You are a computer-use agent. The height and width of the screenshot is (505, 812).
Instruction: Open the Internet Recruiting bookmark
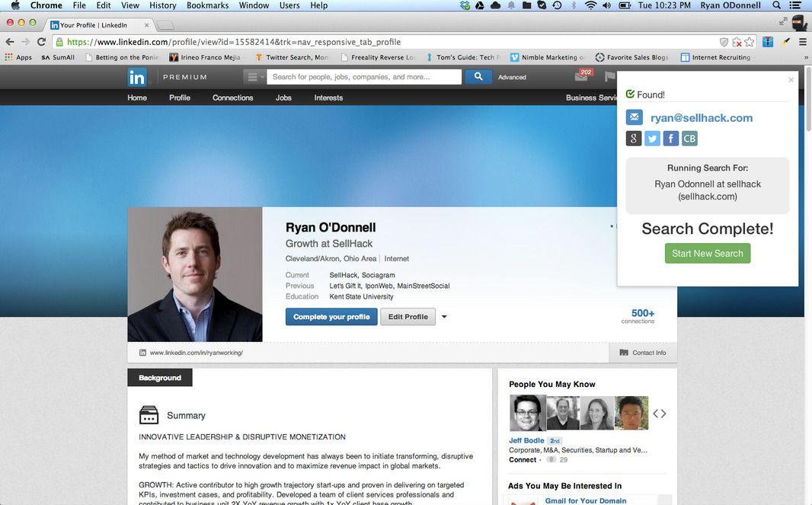[x=716, y=57]
